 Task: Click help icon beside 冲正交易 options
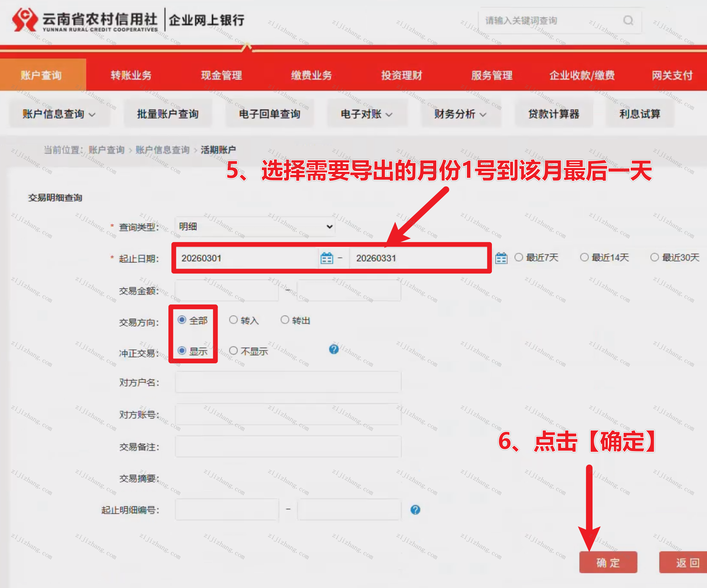[x=334, y=349]
